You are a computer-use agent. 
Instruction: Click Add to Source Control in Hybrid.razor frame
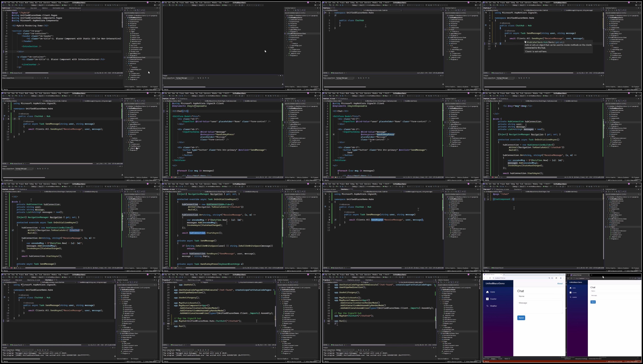click(x=133, y=89)
